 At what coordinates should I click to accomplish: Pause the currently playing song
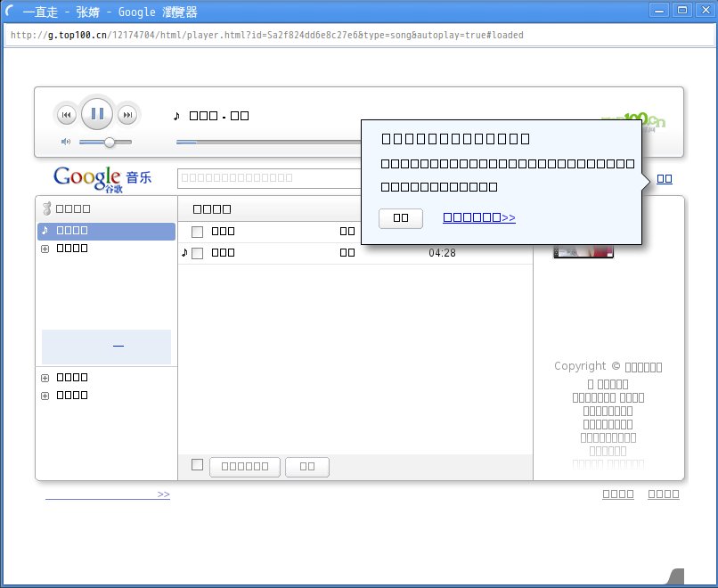coord(97,113)
